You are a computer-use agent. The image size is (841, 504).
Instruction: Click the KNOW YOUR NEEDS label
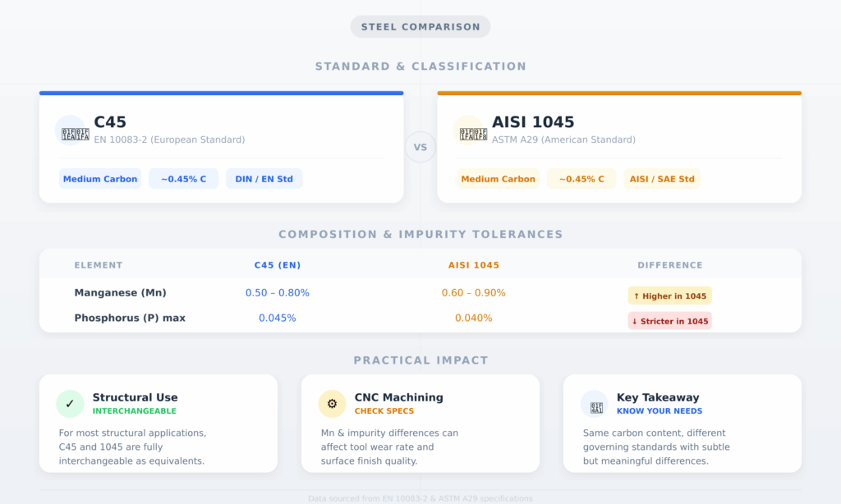coord(659,411)
